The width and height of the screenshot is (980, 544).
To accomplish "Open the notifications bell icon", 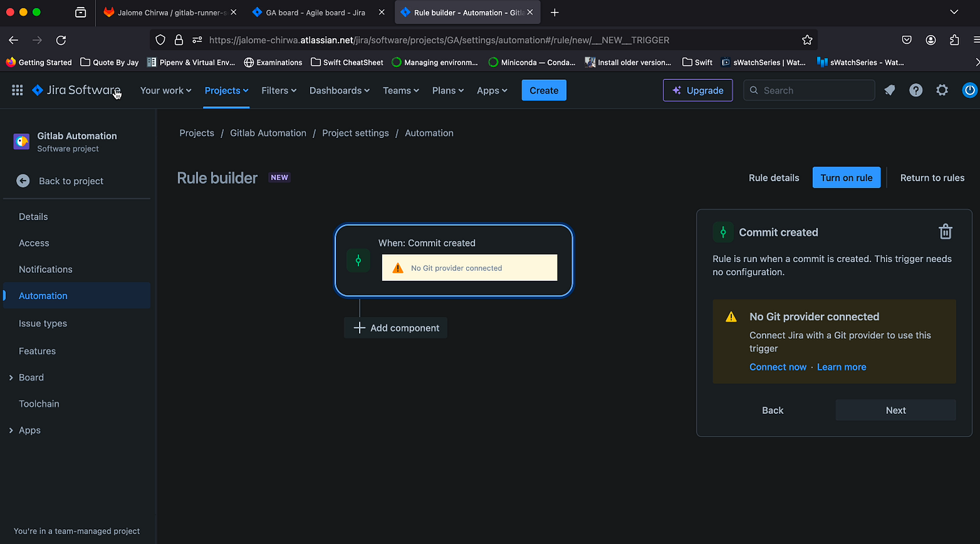I will (x=890, y=90).
